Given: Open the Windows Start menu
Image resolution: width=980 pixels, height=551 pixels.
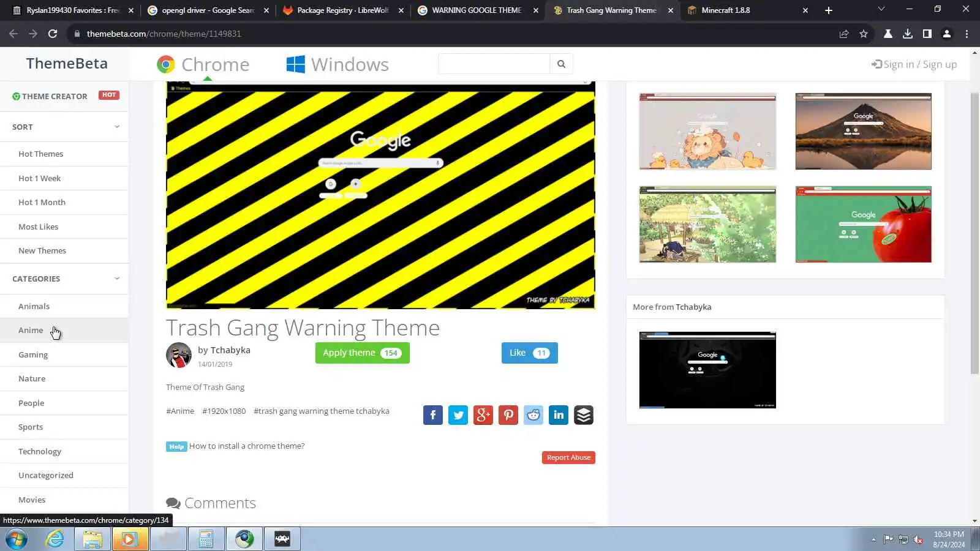Looking at the screenshot, I should coord(17,539).
